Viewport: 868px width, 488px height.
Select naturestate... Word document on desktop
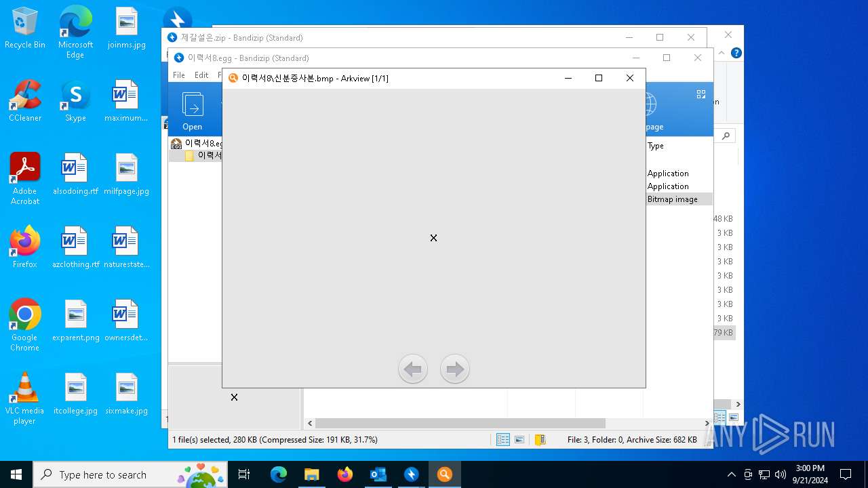point(126,247)
